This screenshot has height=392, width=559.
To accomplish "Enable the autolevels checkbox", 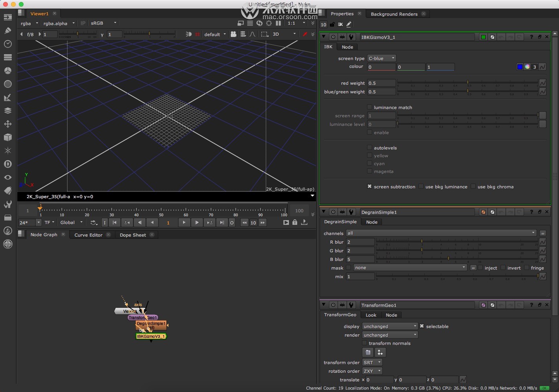I will point(369,148).
